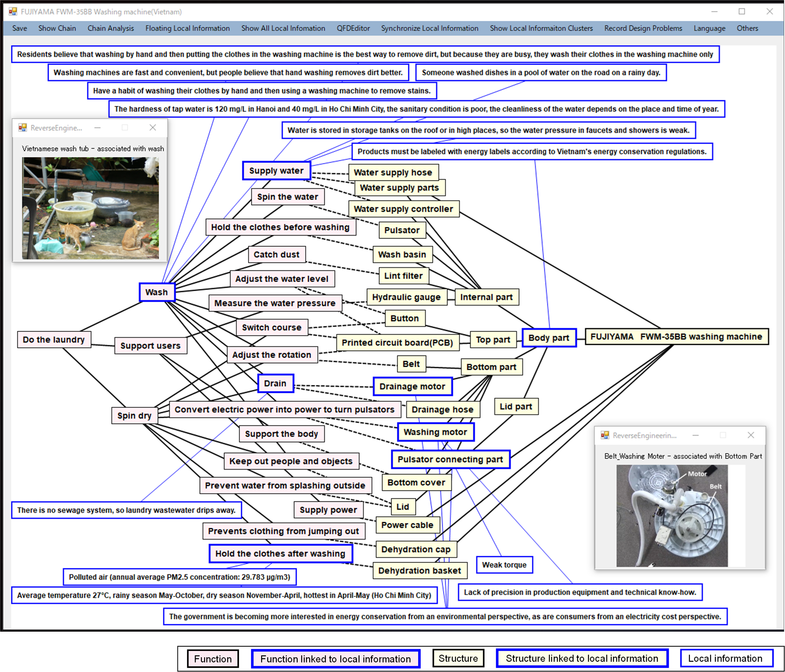Select the Pulsator connecting part node
Viewport: 785px width, 672px height.
(x=450, y=460)
